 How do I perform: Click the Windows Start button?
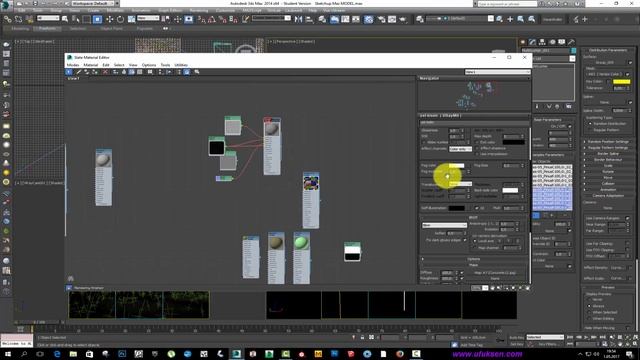(7, 354)
